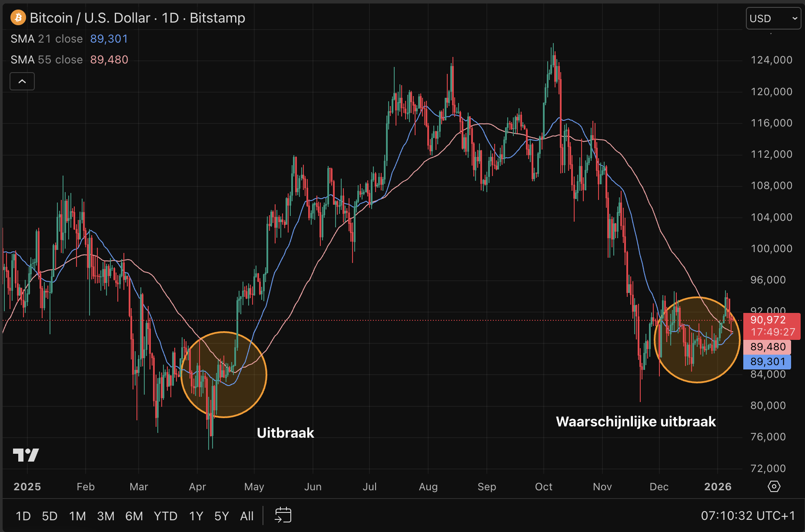Viewport: 805px width, 532px height.
Task: Click the blue 89,301 SMA price label
Action: coord(767,362)
